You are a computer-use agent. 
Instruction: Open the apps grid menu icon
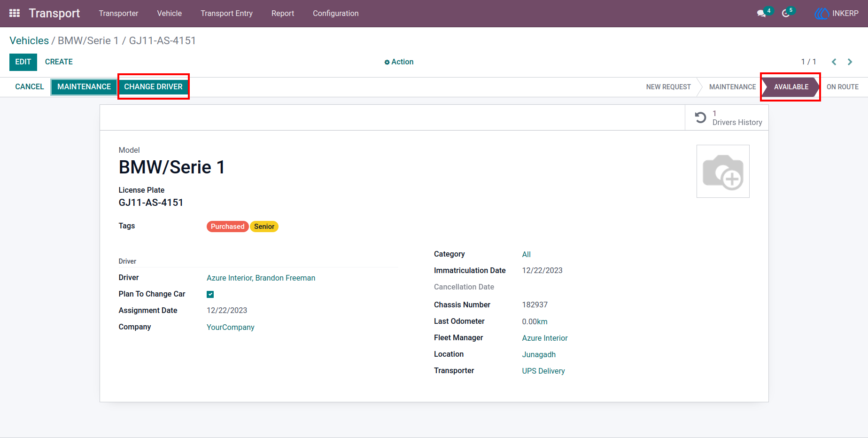[15, 13]
